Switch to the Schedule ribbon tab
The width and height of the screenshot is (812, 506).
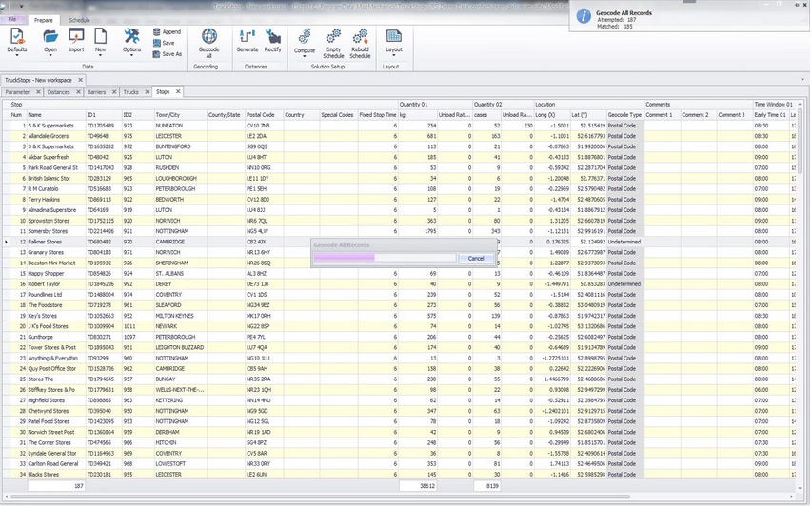[80, 19]
